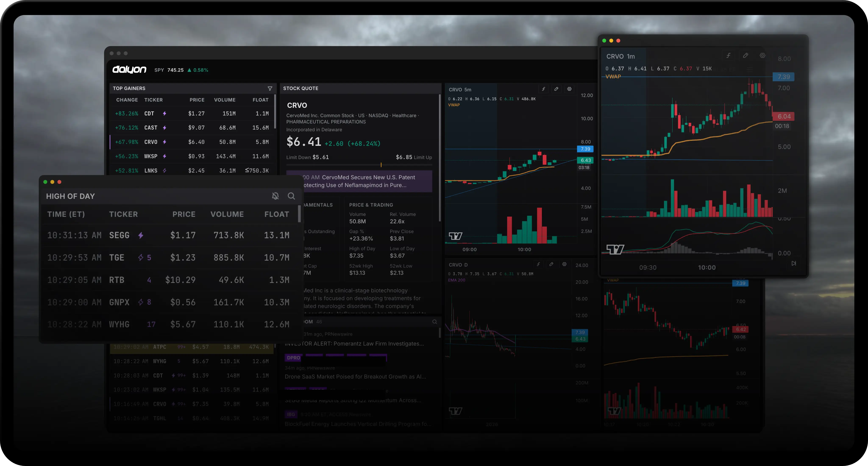Open search in the news panel
This screenshot has height=466, width=868.
[435, 322]
